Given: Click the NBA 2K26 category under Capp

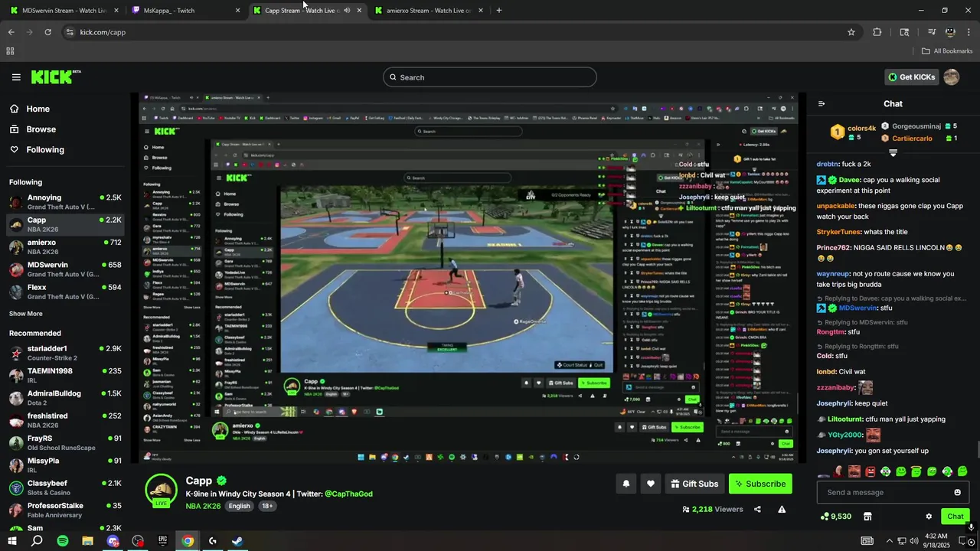Looking at the screenshot, I should [x=203, y=506].
